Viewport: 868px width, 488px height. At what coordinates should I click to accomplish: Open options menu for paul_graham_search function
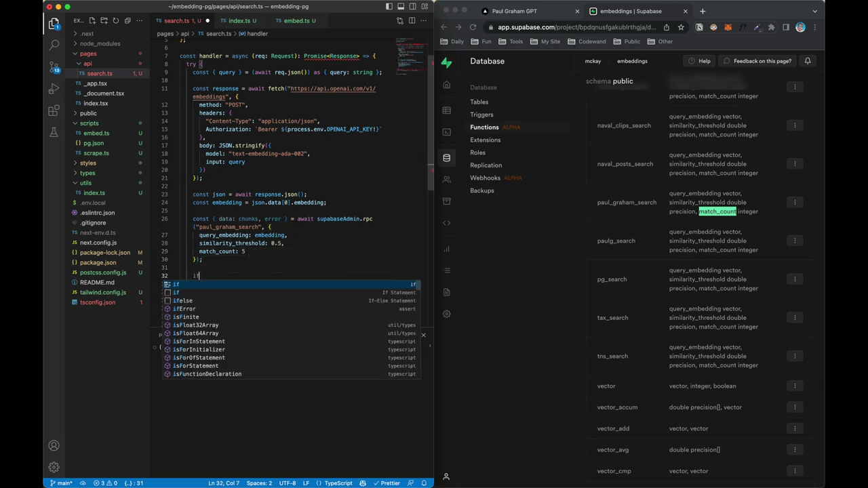[795, 203]
